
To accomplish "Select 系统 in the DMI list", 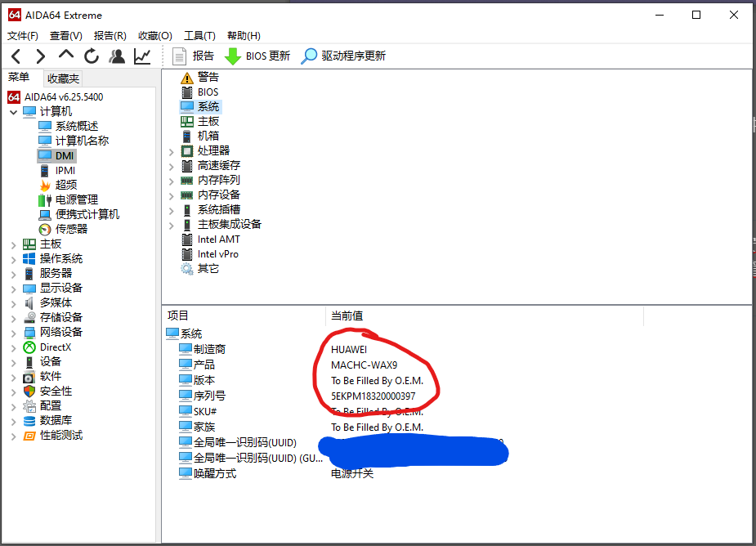I will (200, 106).
